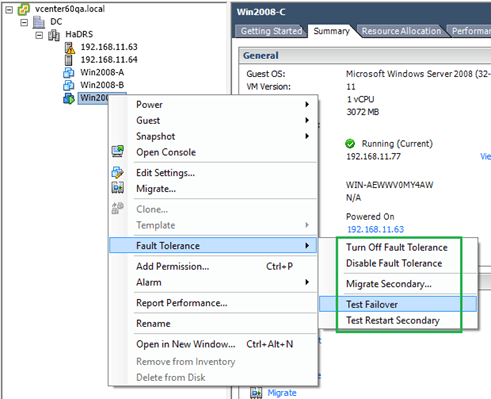The width and height of the screenshot is (491, 399).
Task: Select Turn Off Fault Tolerance
Action: [397, 247]
